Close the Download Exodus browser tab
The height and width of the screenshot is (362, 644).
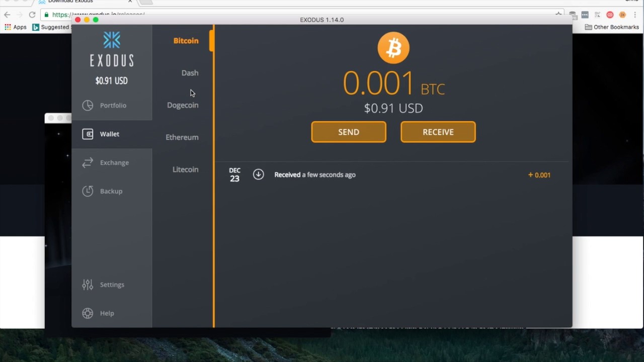129,2
